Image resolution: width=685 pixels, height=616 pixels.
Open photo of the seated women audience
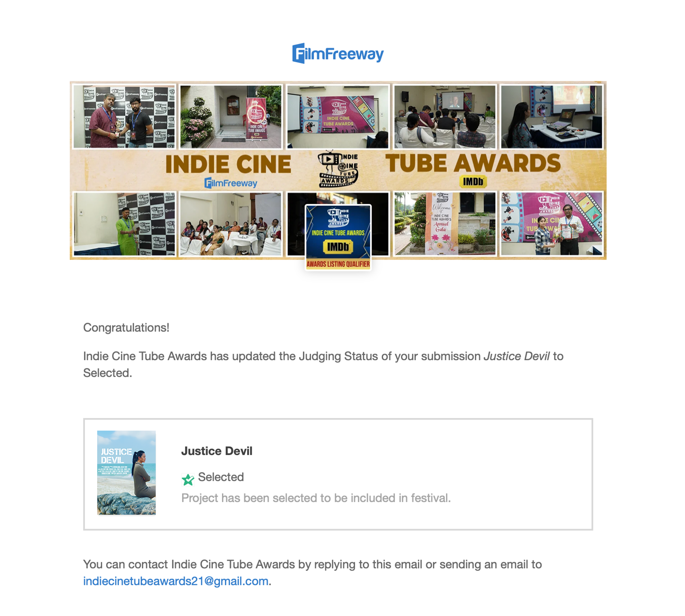[231, 224]
